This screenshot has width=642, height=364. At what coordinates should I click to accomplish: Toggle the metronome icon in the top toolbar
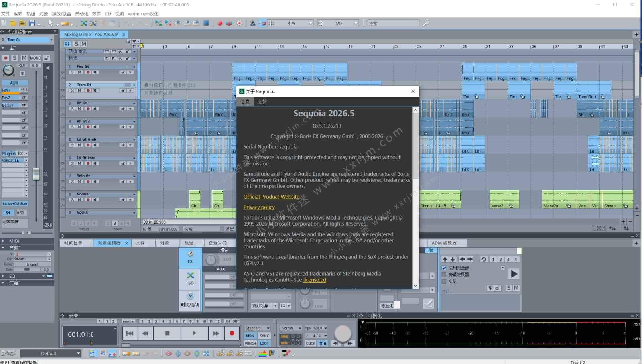[252, 23]
